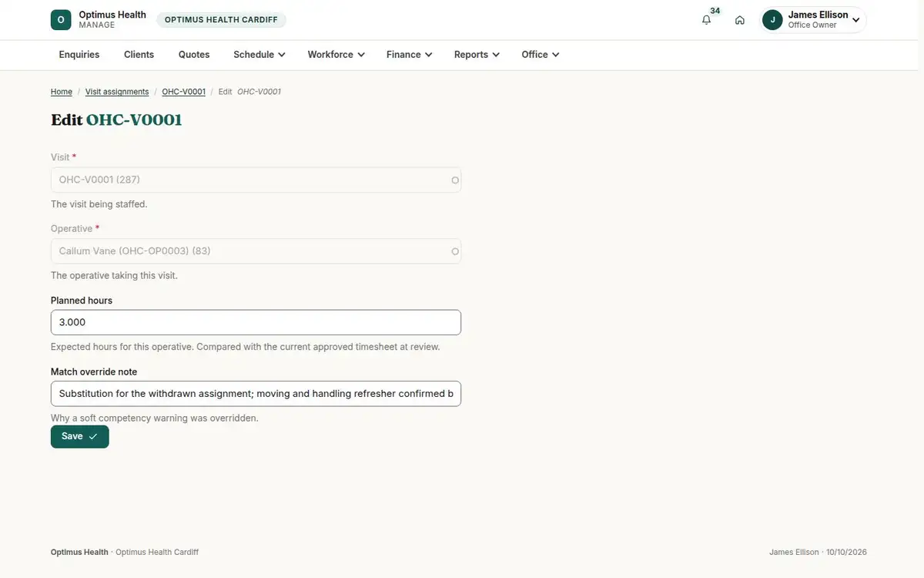This screenshot has width=924, height=578.
Task: Click the Optimus Health logo tile
Action: (x=61, y=20)
